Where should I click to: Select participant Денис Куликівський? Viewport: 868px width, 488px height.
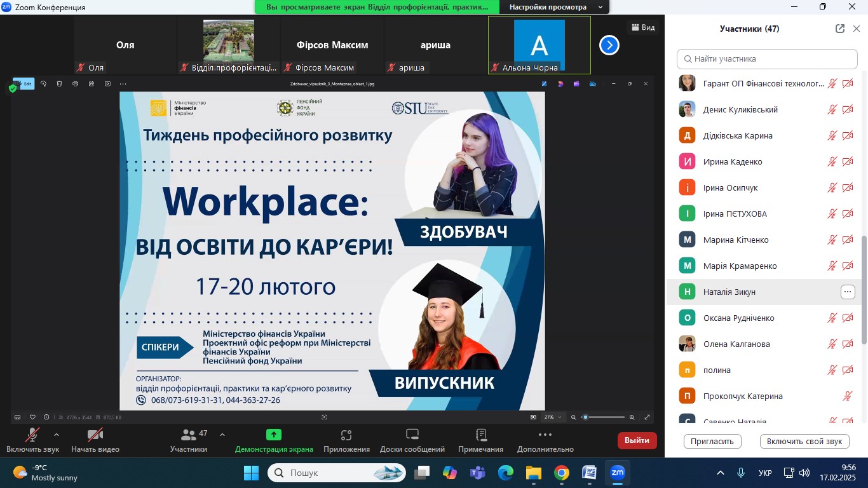[763, 110]
